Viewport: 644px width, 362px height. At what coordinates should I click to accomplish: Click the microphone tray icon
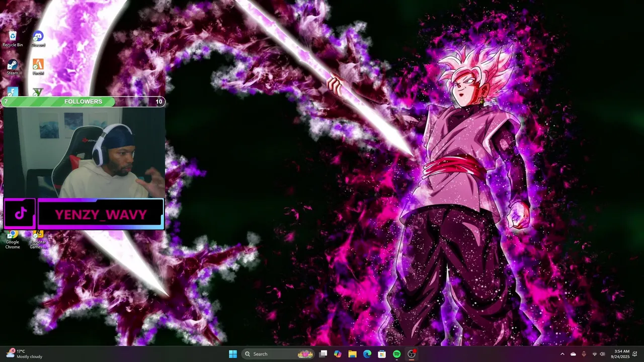(x=584, y=354)
